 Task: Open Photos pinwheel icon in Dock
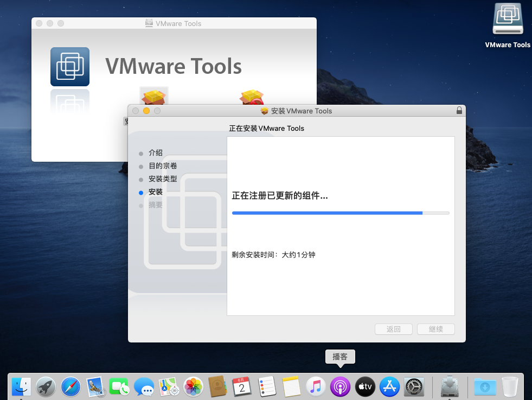tap(194, 387)
